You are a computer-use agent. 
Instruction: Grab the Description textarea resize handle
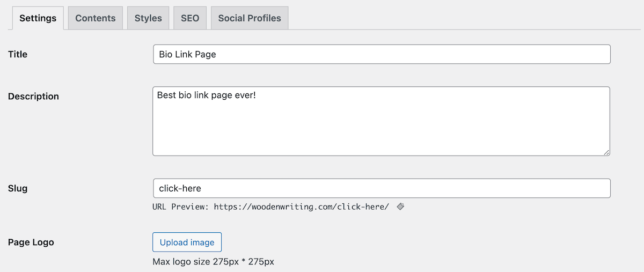[x=606, y=152]
